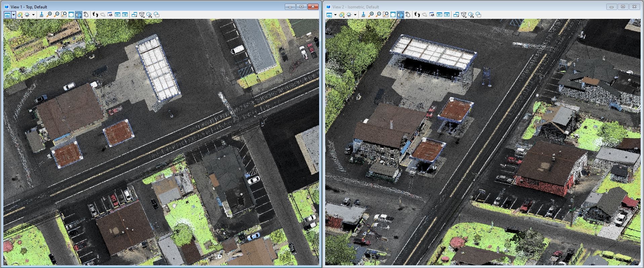
Task: Expand View Attributes dropdown arrow in View 2
Action: (x=335, y=15)
